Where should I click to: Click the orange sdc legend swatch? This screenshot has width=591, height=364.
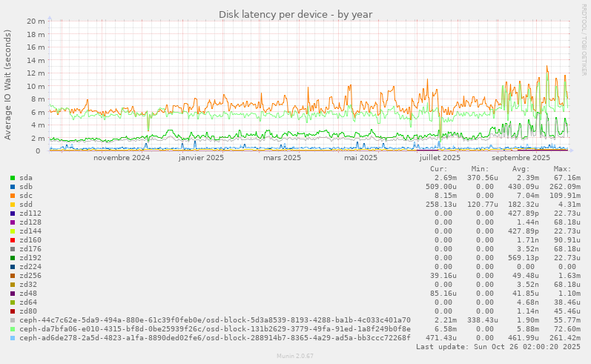tap(13, 196)
